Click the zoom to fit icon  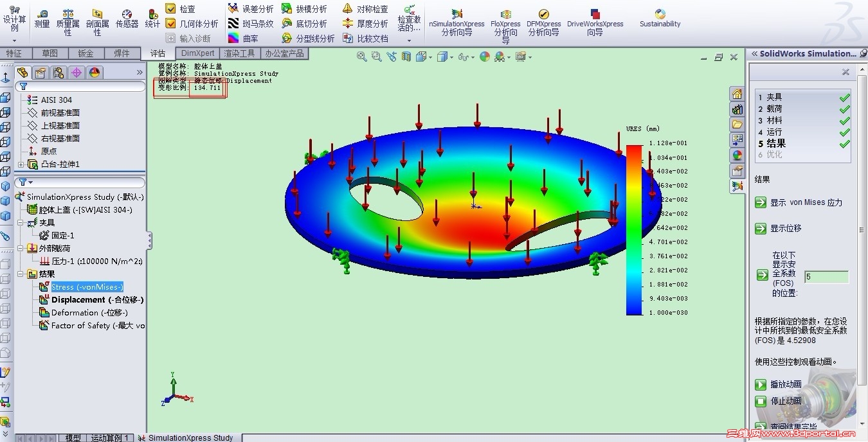(361, 57)
